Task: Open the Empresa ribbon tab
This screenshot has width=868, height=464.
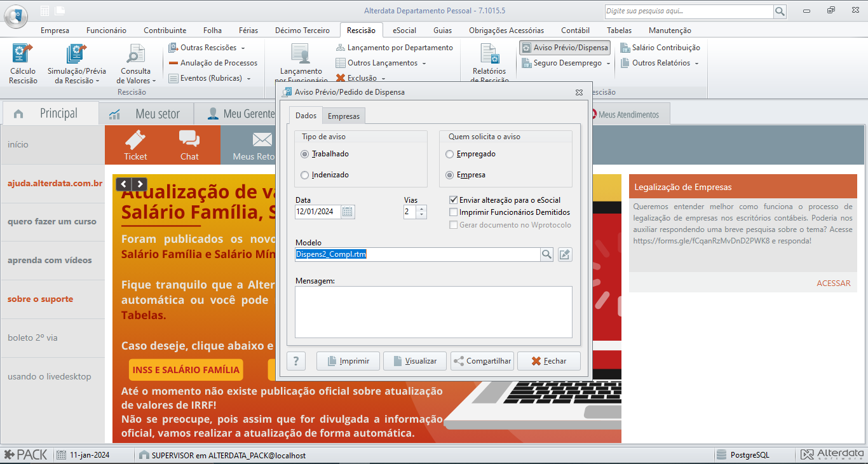Action: point(55,30)
